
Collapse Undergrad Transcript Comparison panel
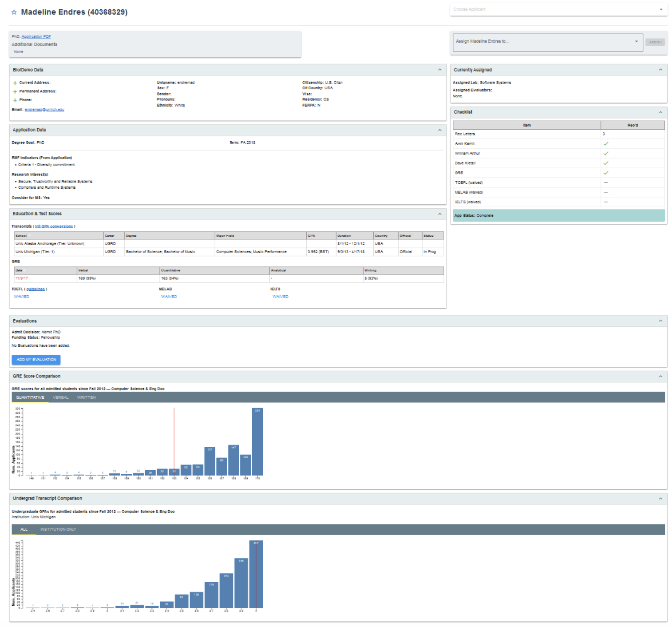[x=660, y=499]
